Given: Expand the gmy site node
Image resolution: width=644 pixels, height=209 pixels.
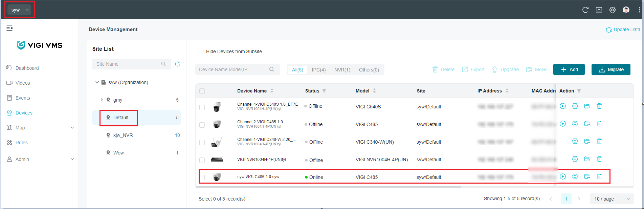Looking at the screenshot, I should (102, 100).
